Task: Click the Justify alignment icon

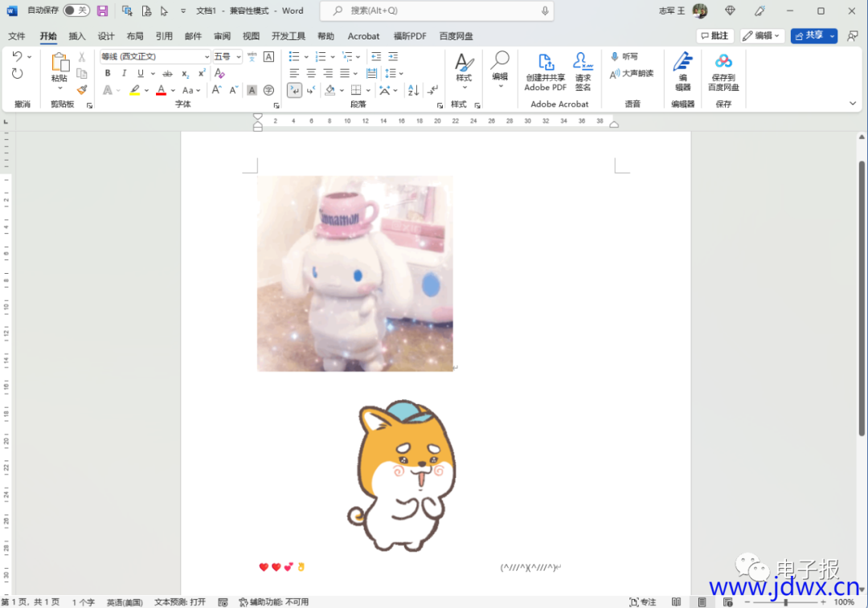Action: [344, 73]
